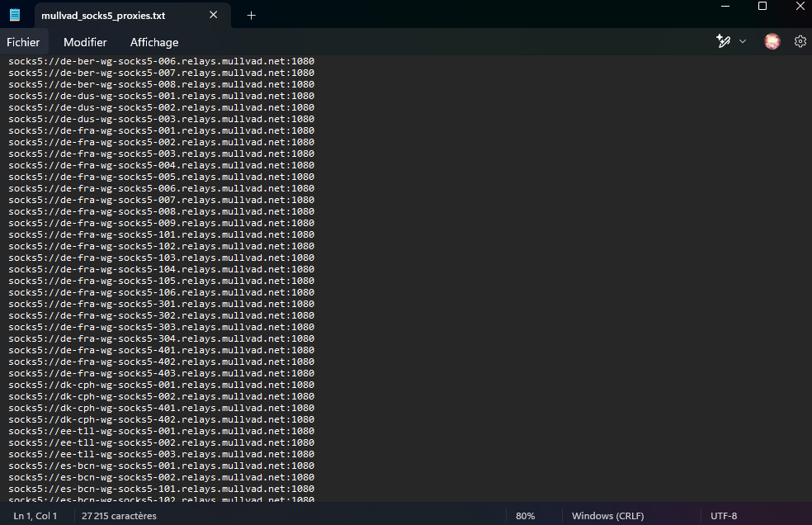Open the 80% zoom level indicator

pos(525,516)
